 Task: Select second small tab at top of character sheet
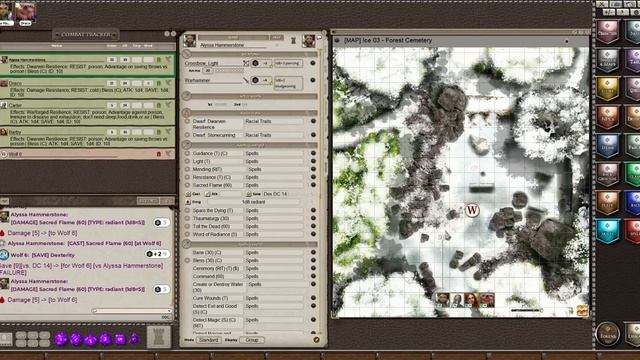[x=276, y=37]
